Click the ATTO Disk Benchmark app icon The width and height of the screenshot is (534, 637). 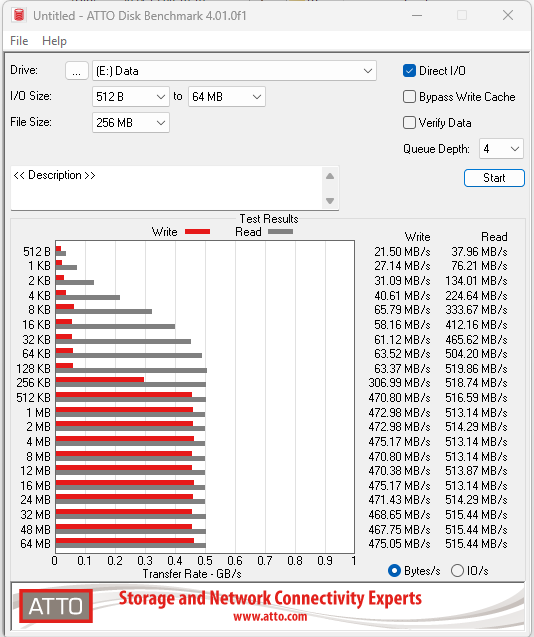19,15
